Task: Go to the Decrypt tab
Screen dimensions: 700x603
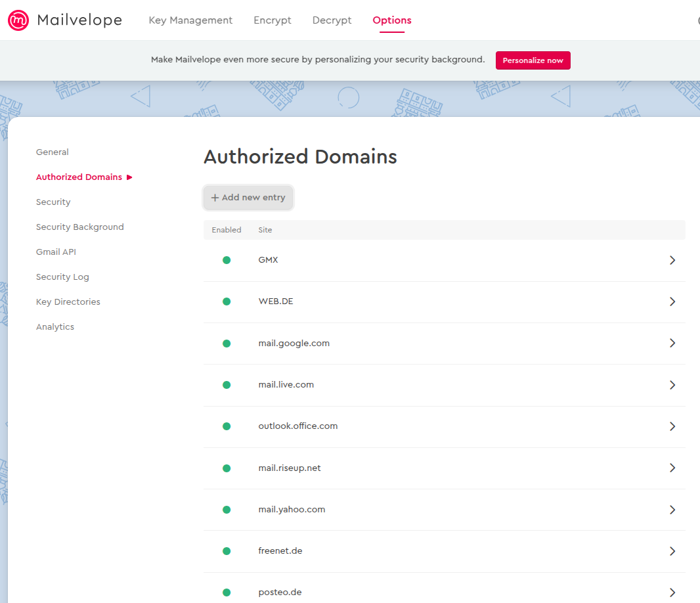Action: click(332, 20)
